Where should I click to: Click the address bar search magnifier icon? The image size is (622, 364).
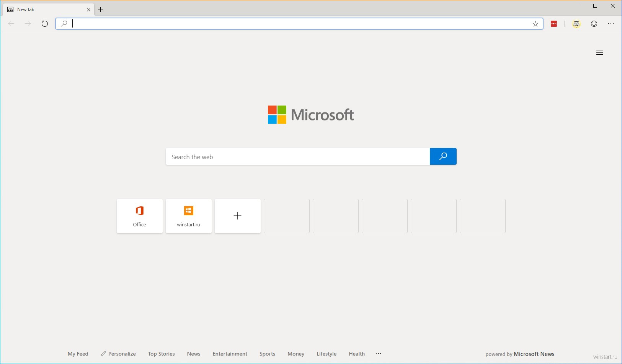(64, 24)
